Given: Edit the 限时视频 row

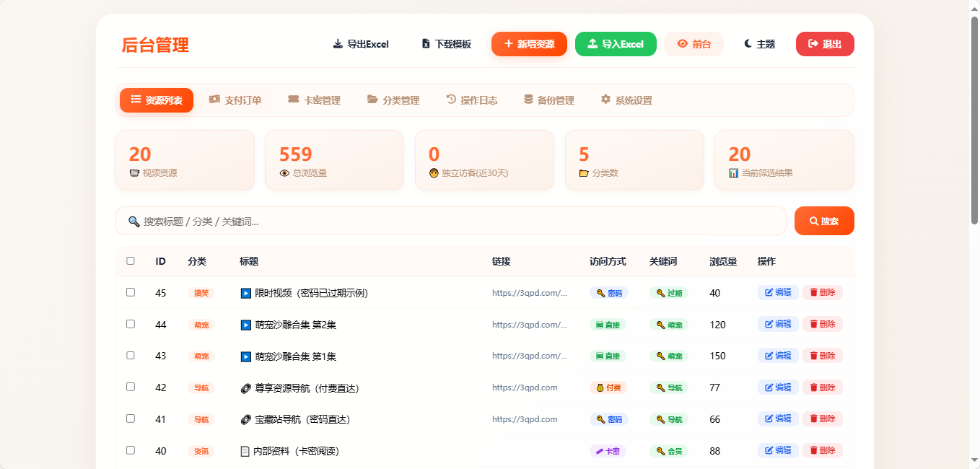Looking at the screenshot, I should pyautogui.click(x=778, y=292).
